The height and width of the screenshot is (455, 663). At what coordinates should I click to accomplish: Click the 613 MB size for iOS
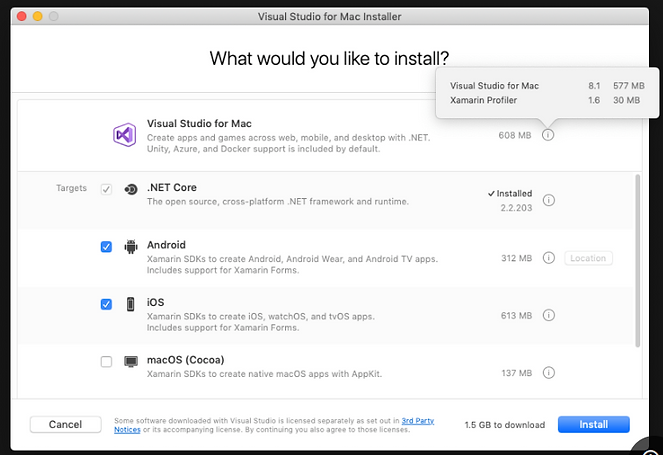pos(516,315)
